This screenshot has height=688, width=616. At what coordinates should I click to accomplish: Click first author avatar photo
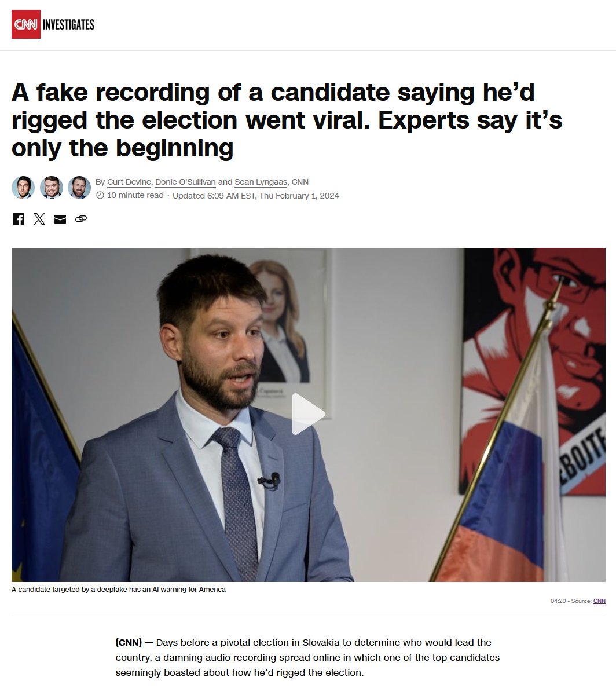(23, 188)
